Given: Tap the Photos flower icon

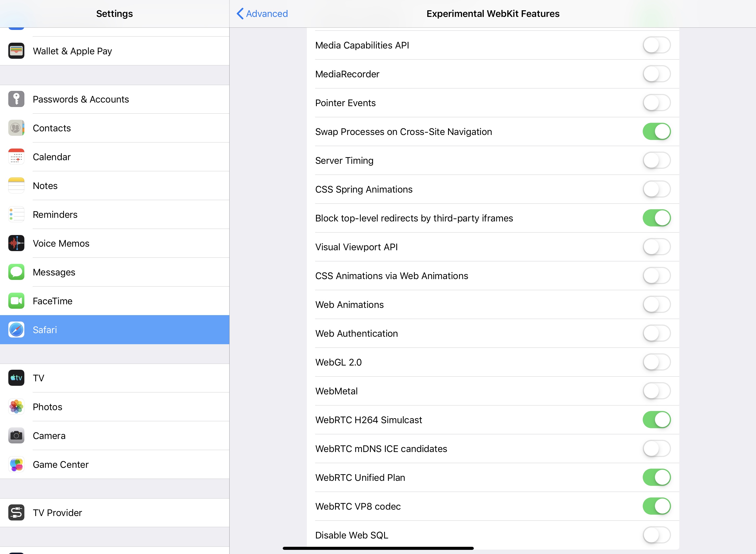Looking at the screenshot, I should (x=16, y=407).
